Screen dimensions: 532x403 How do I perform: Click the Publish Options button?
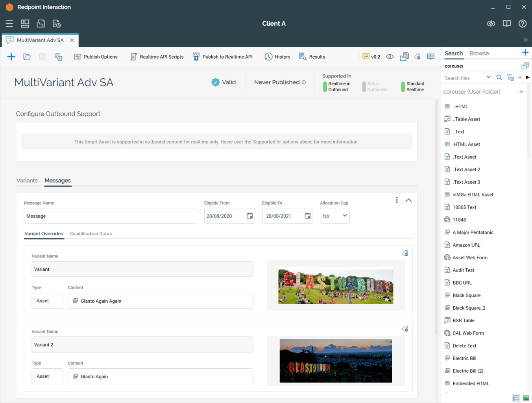point(96,57)
